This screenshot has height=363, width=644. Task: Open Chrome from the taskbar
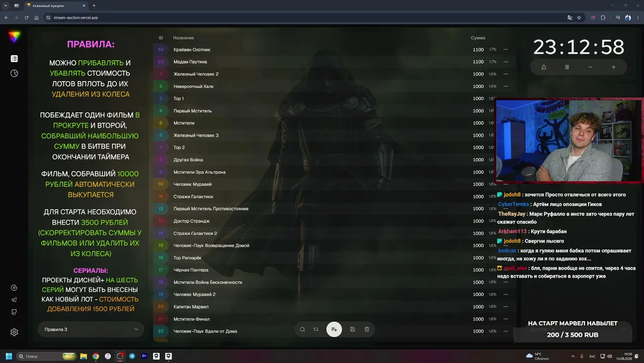pos(96,356)
